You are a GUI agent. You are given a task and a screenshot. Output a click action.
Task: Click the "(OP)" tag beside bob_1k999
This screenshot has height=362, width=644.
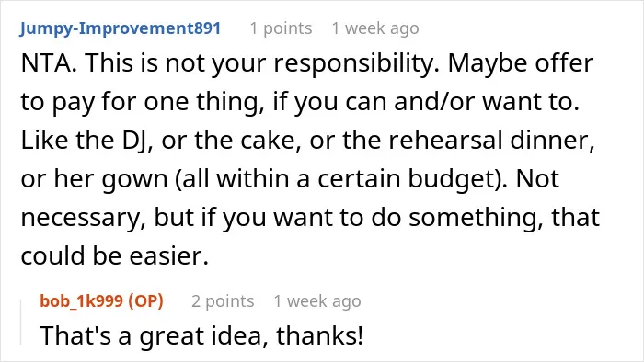[x=145, y=301]
